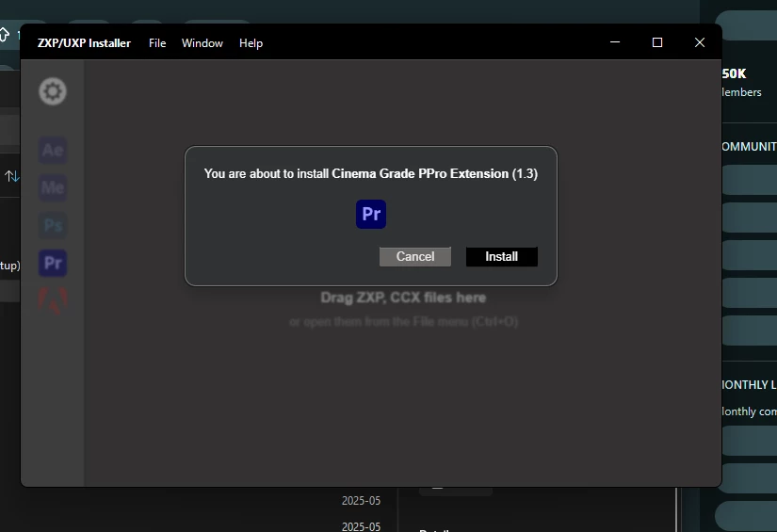The image size is (777, 532).
Task: Select the Media Encoder sidebar icon
Action: [x=53, y=187]
